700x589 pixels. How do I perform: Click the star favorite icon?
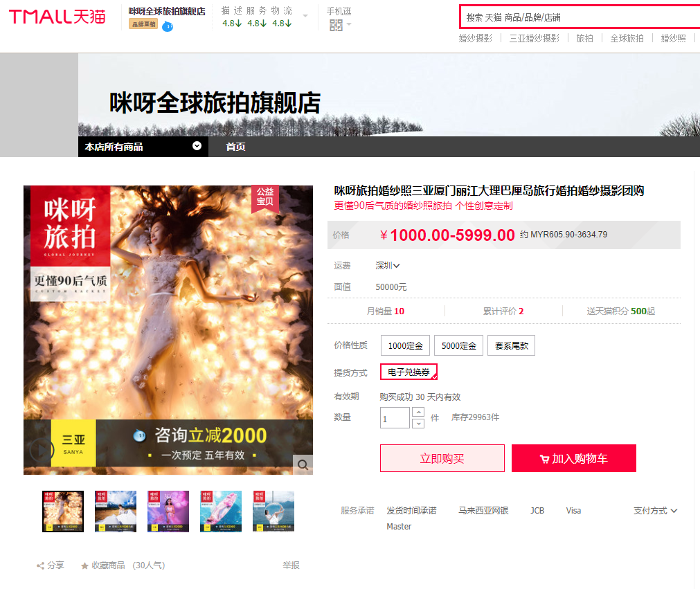point(84,566)
